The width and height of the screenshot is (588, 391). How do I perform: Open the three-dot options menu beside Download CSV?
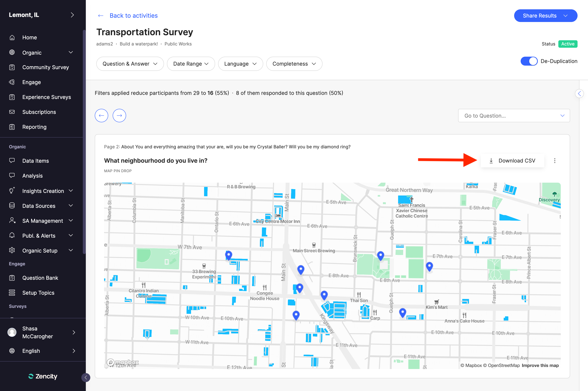tap(555, 161)
